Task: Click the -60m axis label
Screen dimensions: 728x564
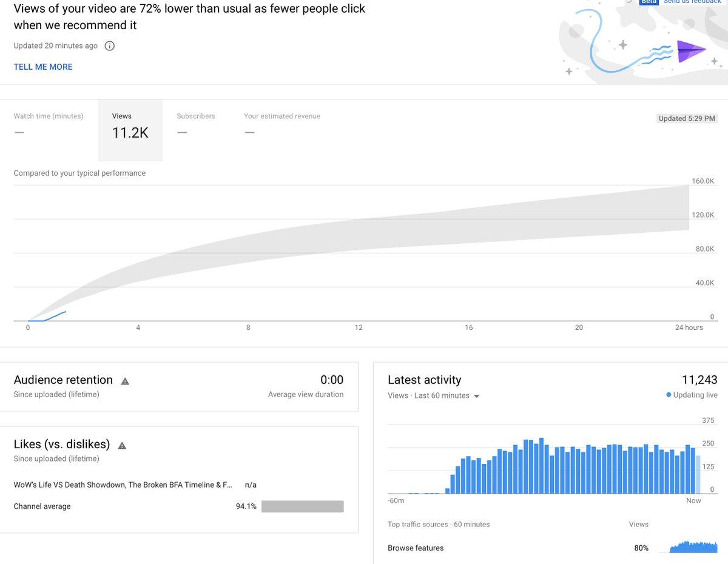Action: (x=396, y=501)
